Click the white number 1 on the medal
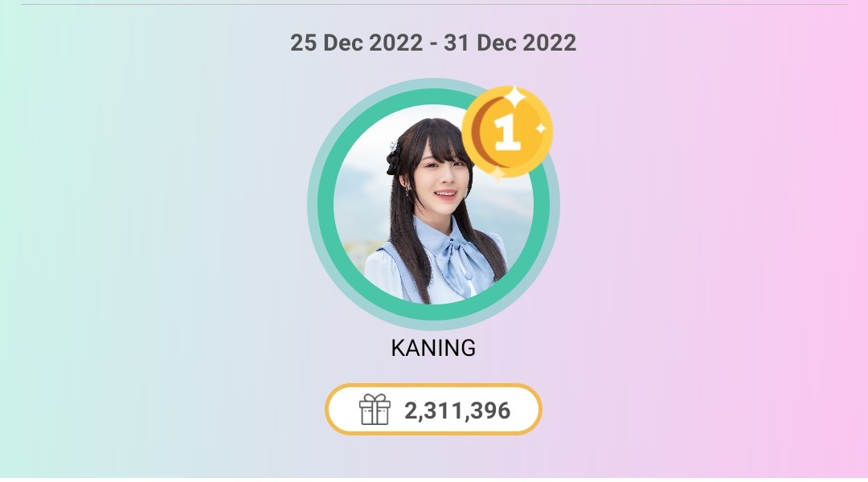868x482 pixels. tap(507, 133)
